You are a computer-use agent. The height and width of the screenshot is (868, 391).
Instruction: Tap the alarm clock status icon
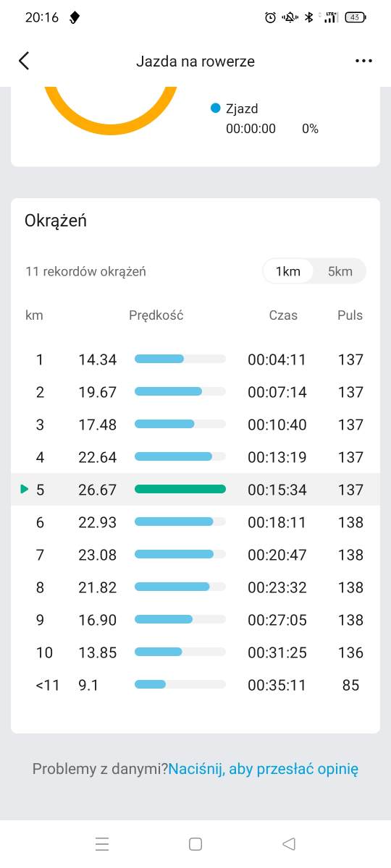click(270, 17)
